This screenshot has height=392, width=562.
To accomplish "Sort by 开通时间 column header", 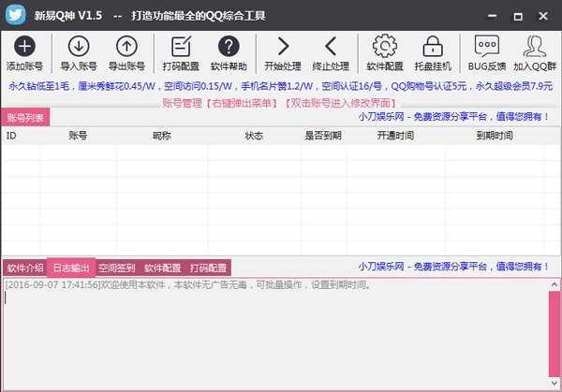I will tap(395, 136).
